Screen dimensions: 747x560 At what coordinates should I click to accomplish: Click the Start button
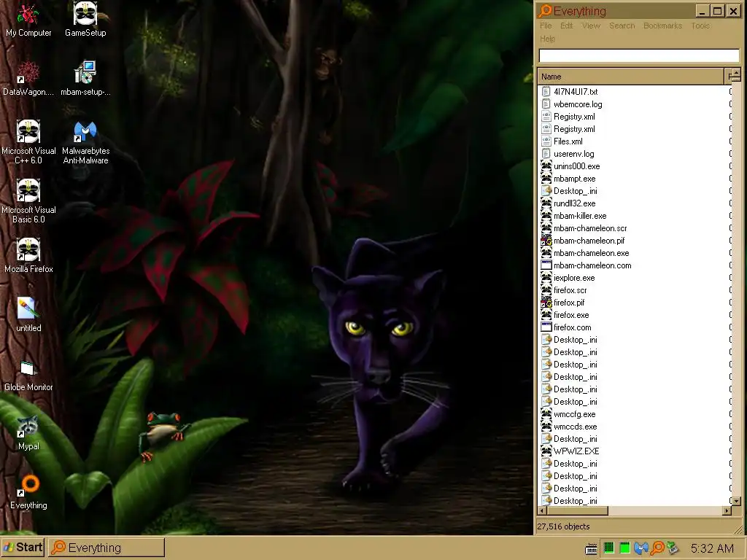coord(23,548)
